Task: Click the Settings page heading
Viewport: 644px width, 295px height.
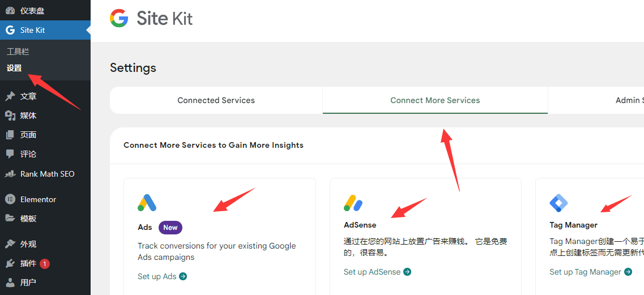Action: click(133, 67)
